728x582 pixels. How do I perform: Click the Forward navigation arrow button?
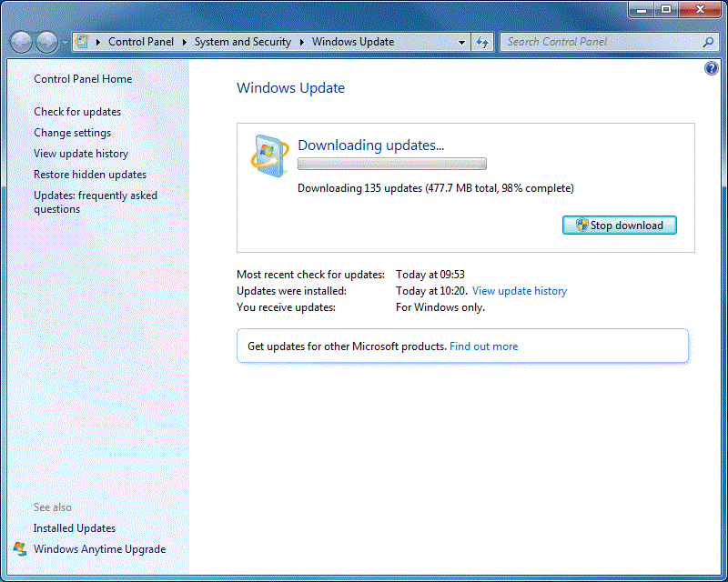coord(47,42)
